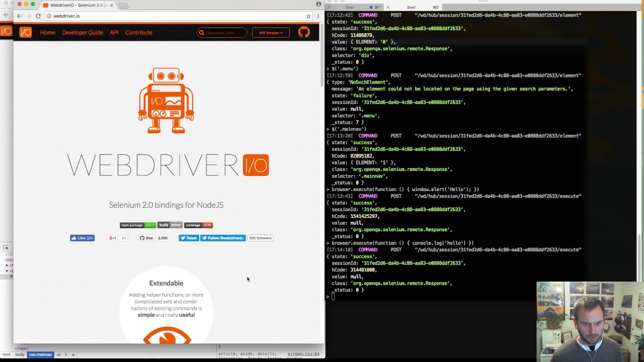Viewport: 644px width, 362px height.
Task: Select ul in the DevTools breadcrumb
Action: [x=58, y=354]
